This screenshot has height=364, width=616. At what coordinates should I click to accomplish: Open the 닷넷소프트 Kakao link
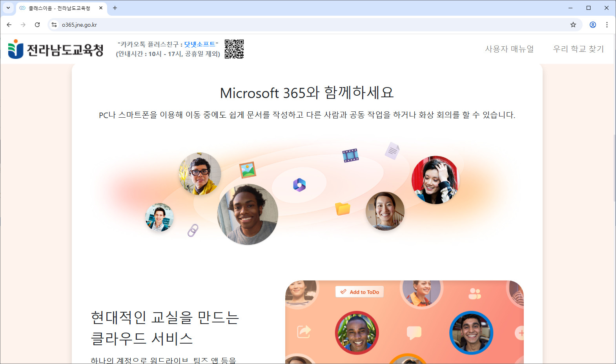point(200,44)
